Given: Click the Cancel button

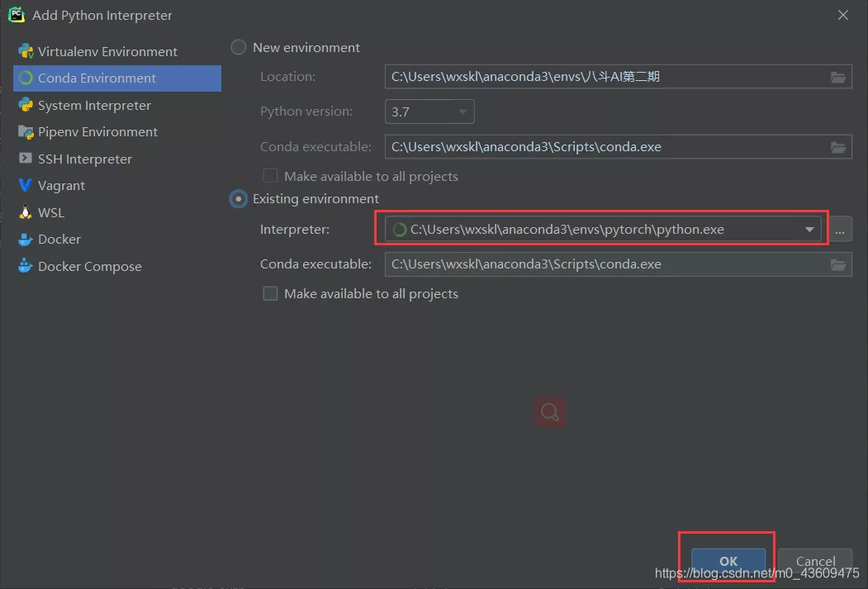Looking at the screenshot, I should coord(815,561).
